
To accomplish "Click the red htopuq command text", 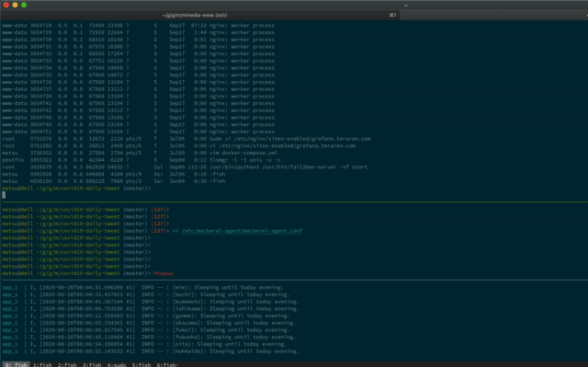I will coord(164,273).
